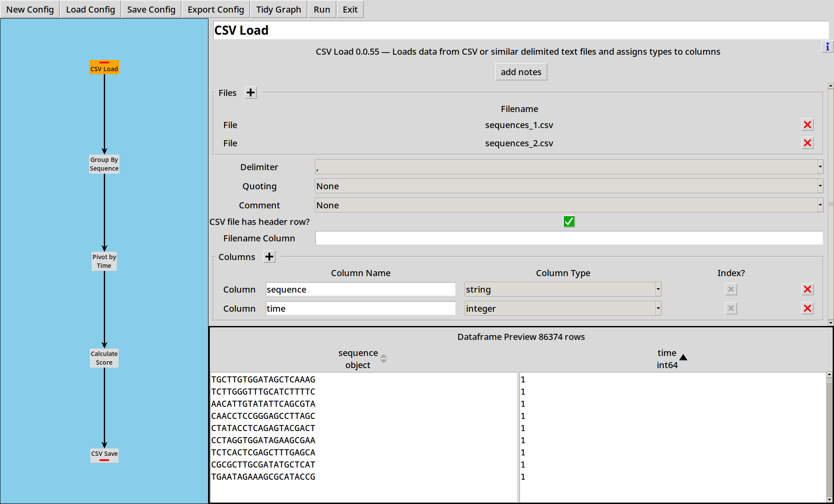The height and width of the screenshot is (504, 834).
Task: Toggle Index checkbox for time column
Action: (731, 309)
